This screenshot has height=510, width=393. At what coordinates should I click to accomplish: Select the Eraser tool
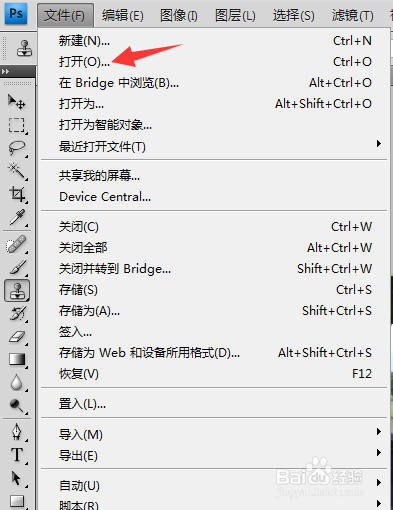point(16,337)
